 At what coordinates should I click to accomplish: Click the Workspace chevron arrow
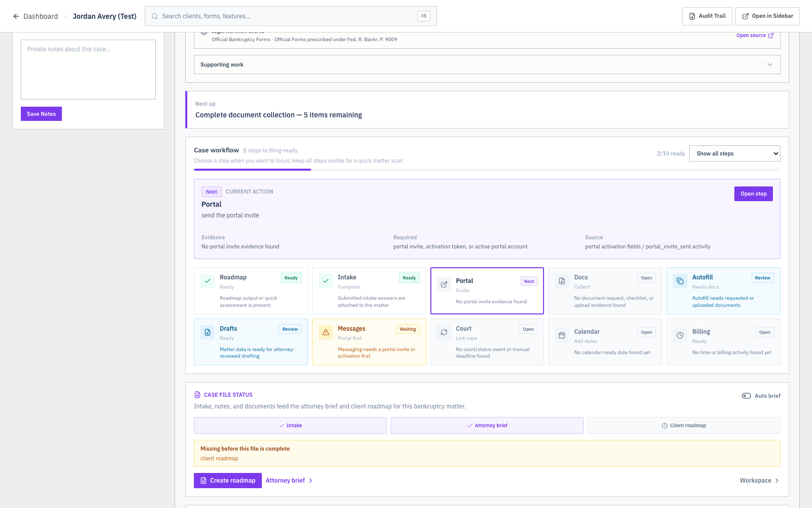coord(777,481)
